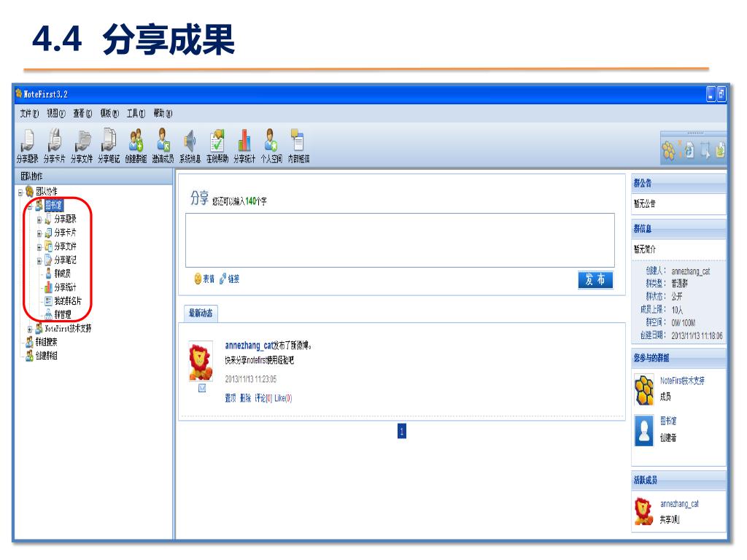Go to page 1 of posts

tap(402, 432)
